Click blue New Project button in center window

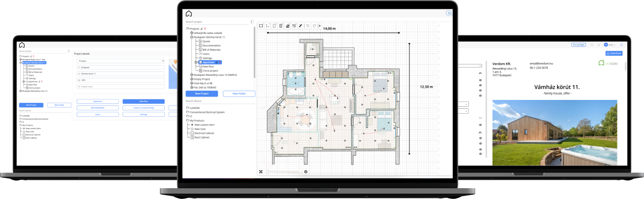coord(202,94)
